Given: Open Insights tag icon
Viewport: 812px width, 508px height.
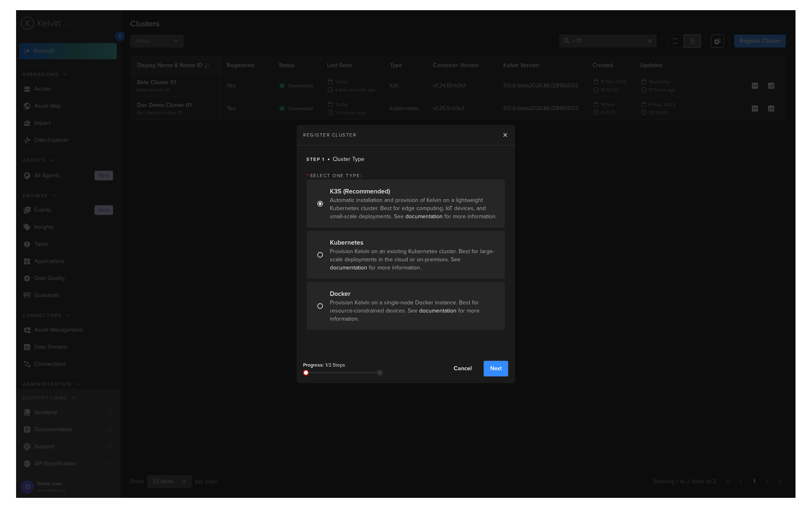Looking at the screenshot, I should (x=27, y=227).
